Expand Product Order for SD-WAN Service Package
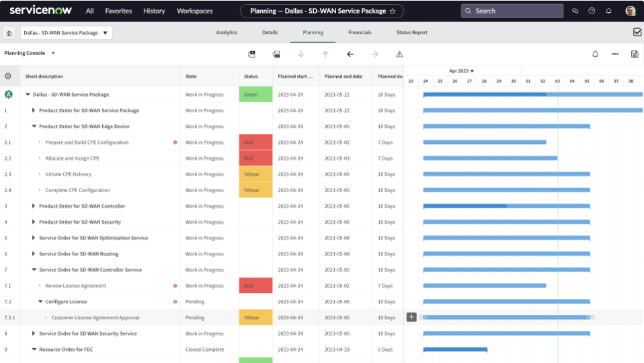The width and height of the screenshot is (644, 363). point(33,110)
